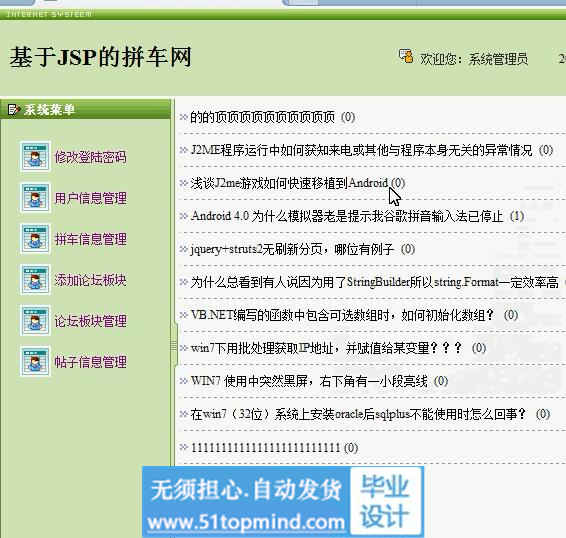Open the StringBuilder string.Format post

(x=374, y=282)
